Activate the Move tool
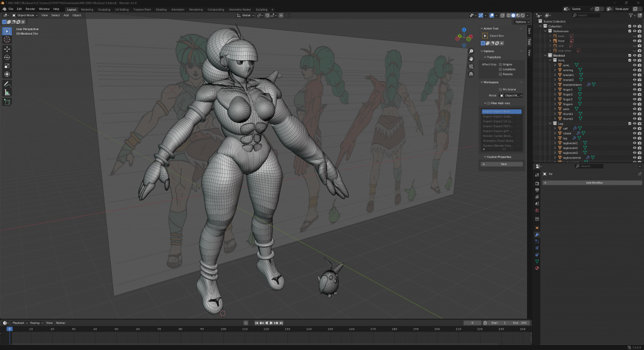Screen dimensions: 644x350 tap(8, 49)
